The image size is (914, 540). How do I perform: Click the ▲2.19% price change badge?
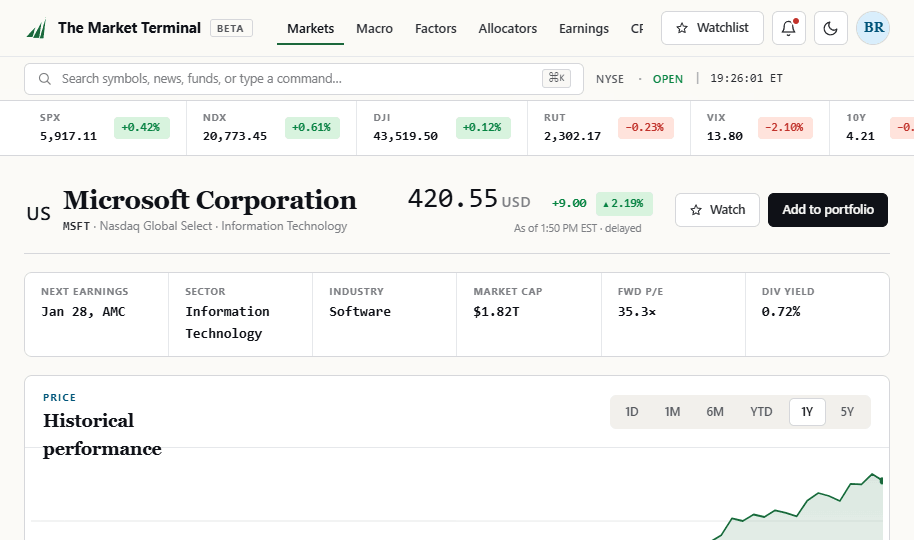[624, 204]
